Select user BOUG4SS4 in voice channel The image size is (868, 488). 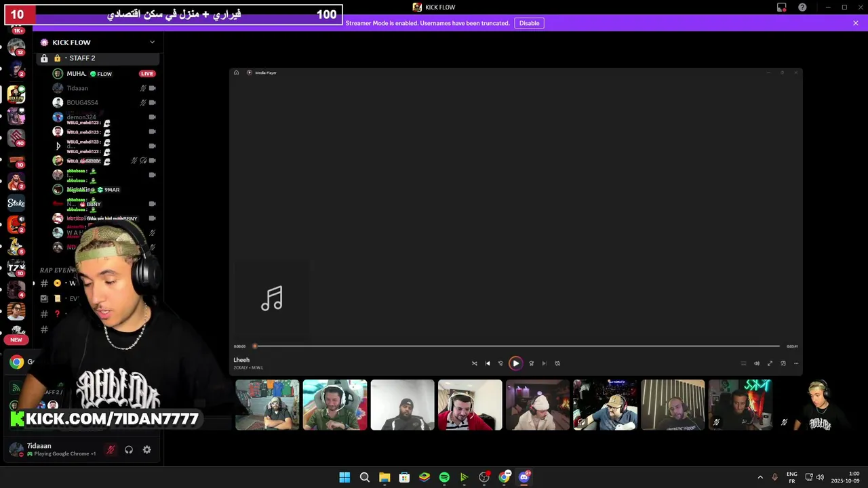[x=82, y=103]
